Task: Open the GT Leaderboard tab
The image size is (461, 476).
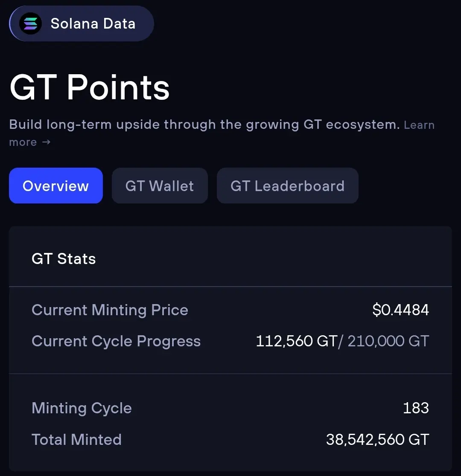Action: coord(287,186)
